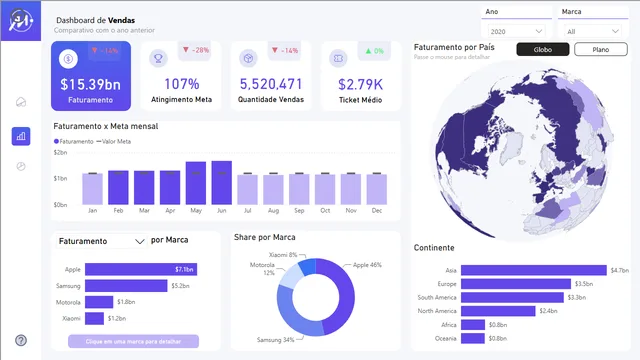This screenshot has width=640, height=360.
Task: Click the Africa continent bar
Action: (x=473, y=324)
